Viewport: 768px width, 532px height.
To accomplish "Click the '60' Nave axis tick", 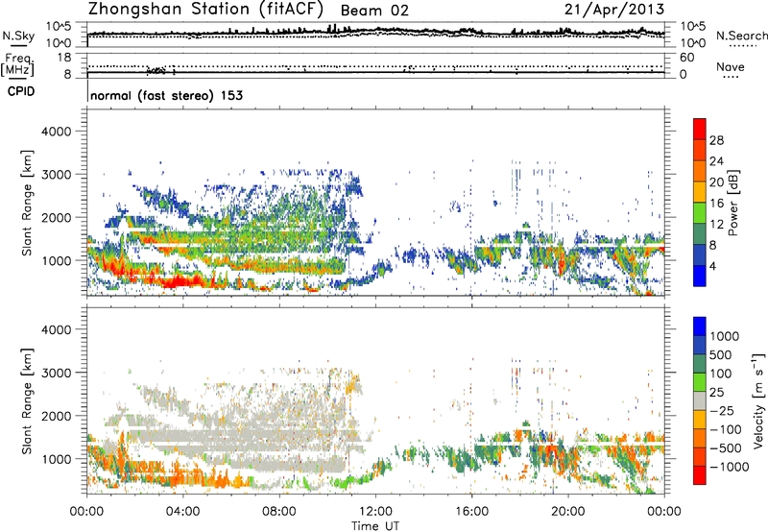I will [686, 58].
